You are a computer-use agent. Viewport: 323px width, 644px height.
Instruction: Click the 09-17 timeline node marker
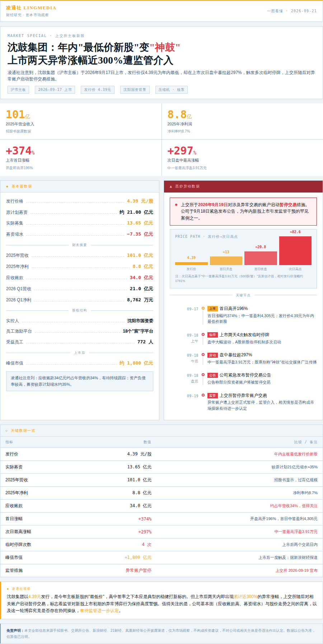tap(203, 308)
